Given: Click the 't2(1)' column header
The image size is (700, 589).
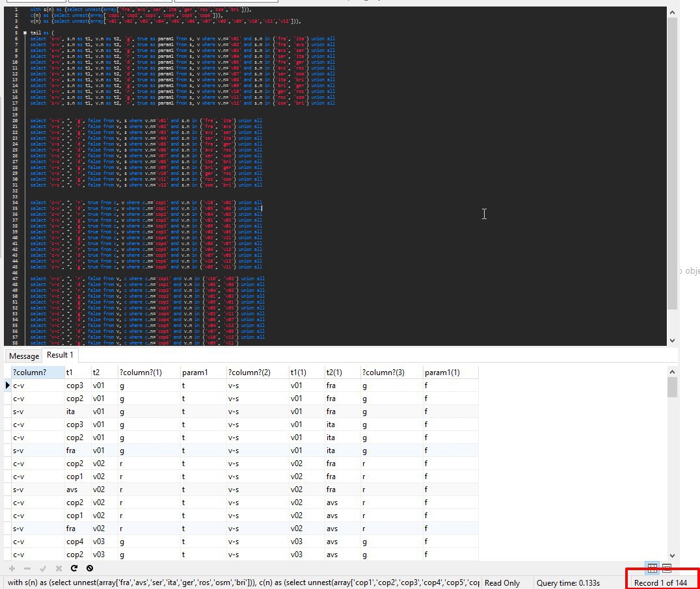Looking at the screenshot, I should pos(342,372).
